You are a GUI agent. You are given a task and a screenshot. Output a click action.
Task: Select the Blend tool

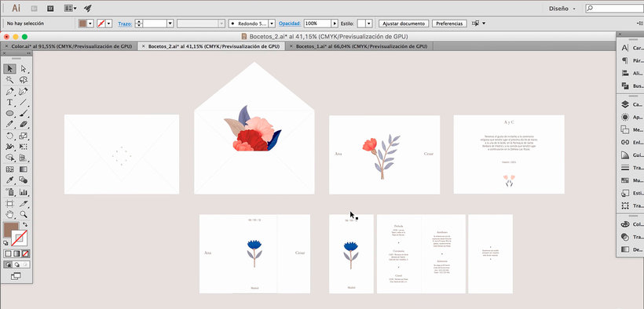coord(24,180)
